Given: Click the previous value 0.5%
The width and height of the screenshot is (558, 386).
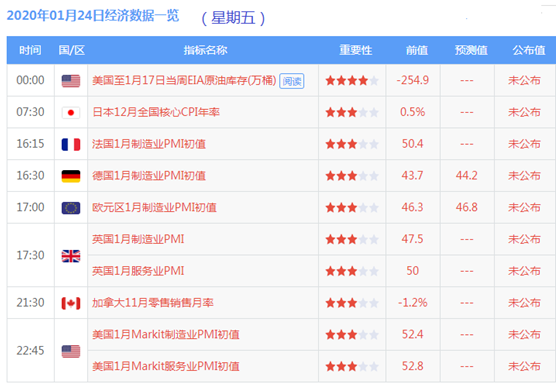Looking at the screenshot, I should coord(413,112).
